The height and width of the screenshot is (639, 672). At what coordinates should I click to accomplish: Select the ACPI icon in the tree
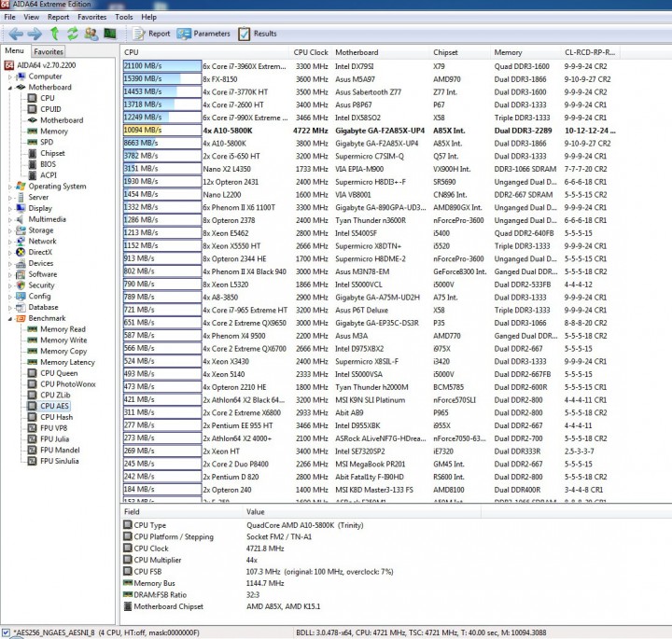coord(32,175)
